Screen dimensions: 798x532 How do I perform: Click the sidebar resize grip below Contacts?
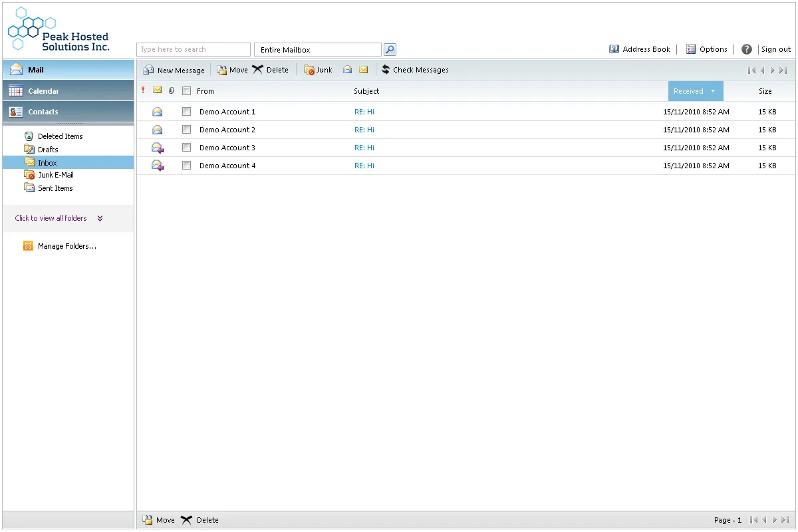[69, 124]
